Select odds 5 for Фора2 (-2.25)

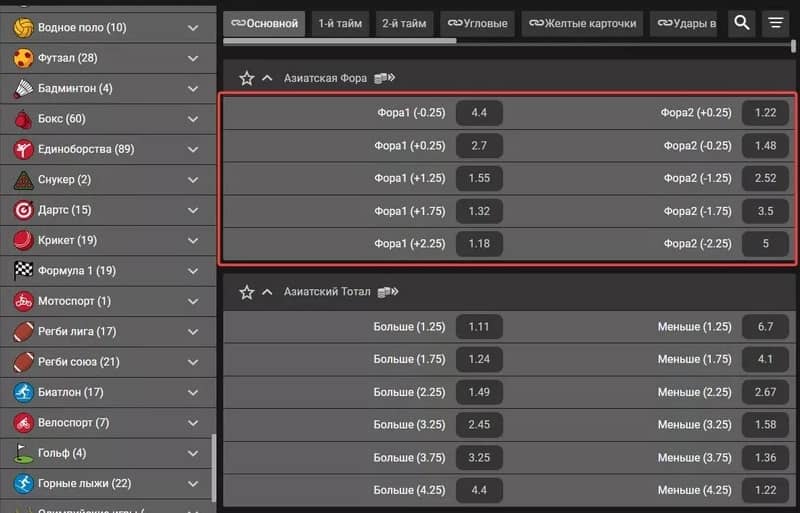pos(765,243)
